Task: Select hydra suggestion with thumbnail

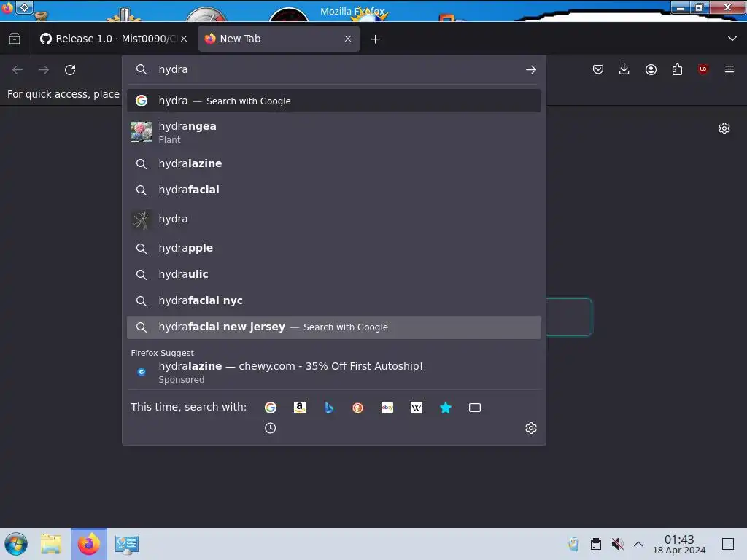Action: 334,219
